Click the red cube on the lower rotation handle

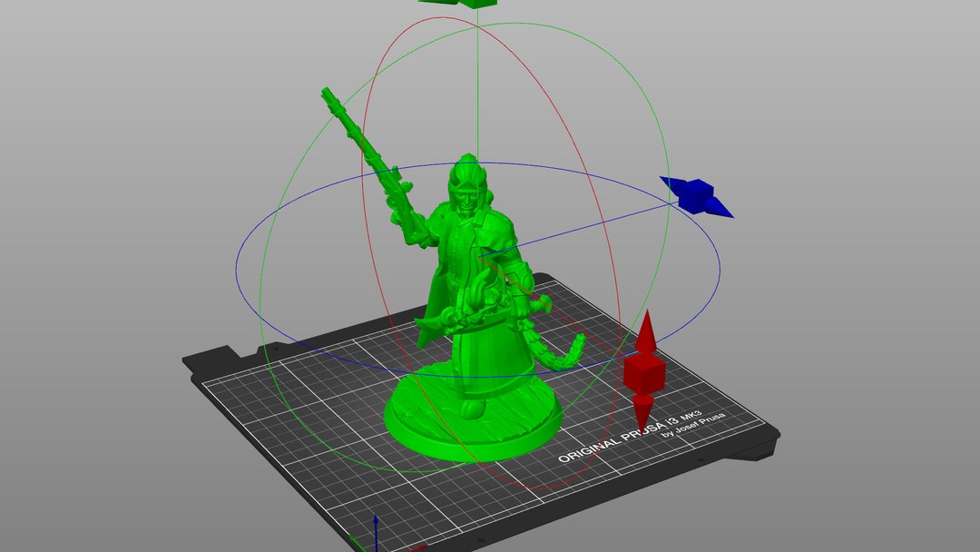643,373
